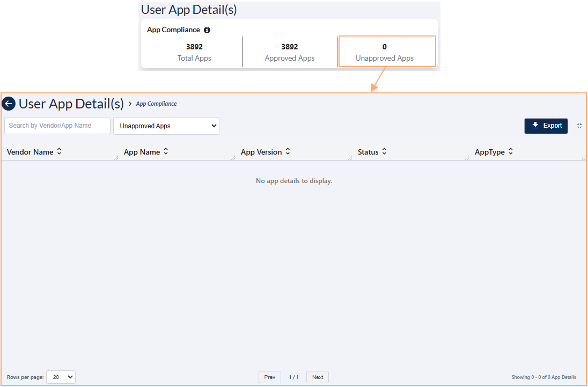Open the Rows per page selector
Image resolution: width=588 pixels, height=387 pixels.
(61, 377)
